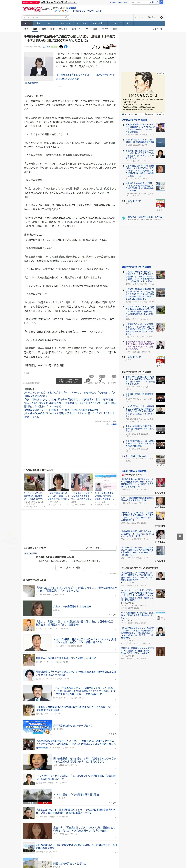Open the first access ranking item
This screenshot has height=868, width=186.
coord(140,128)
